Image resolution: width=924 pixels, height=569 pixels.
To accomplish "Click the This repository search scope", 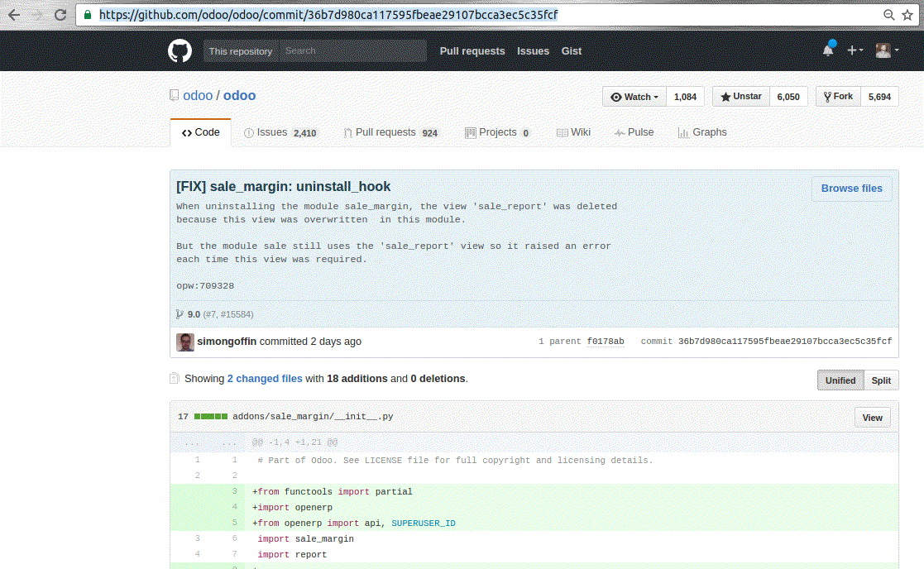I will [x=241, y=51].
